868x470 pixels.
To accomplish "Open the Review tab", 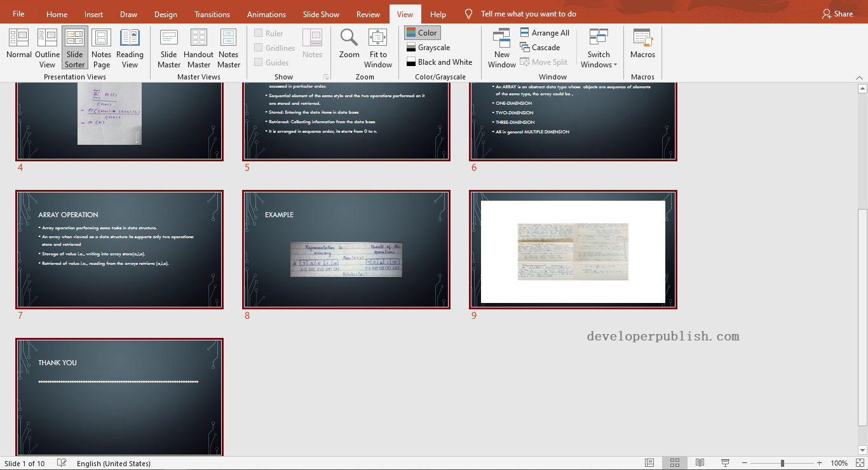I will [368, 14].
